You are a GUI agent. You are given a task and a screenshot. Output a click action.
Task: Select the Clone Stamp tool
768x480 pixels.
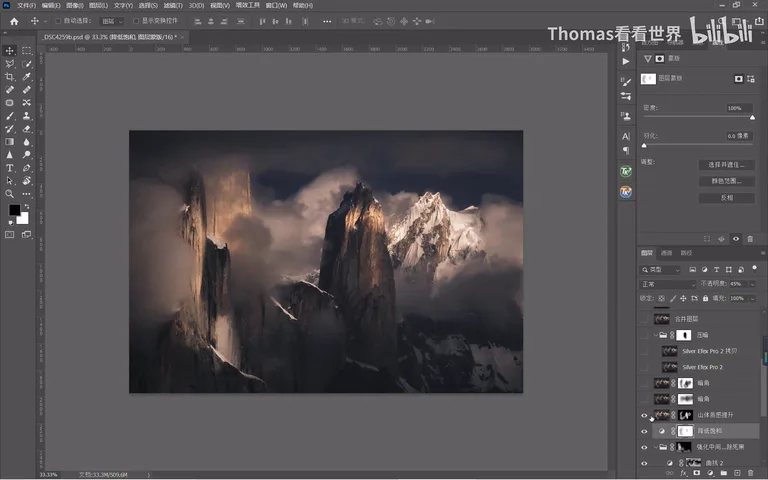click(26, 116)
